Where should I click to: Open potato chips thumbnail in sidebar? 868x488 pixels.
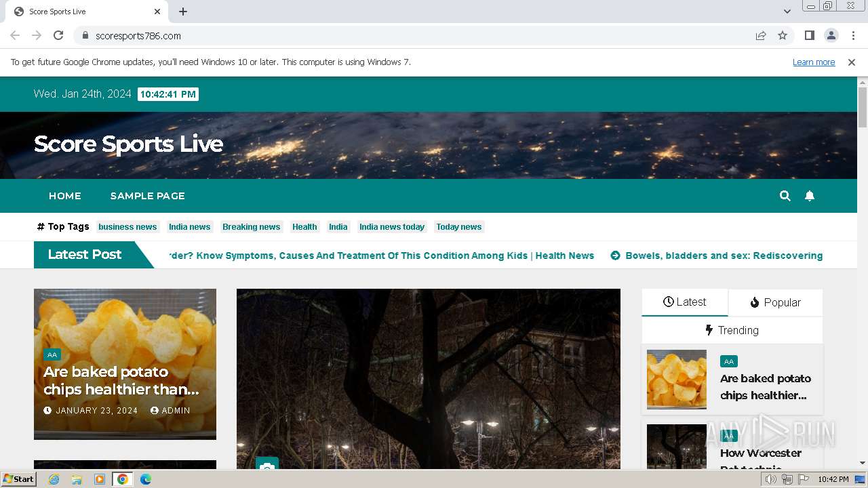[x=677, y=380]
